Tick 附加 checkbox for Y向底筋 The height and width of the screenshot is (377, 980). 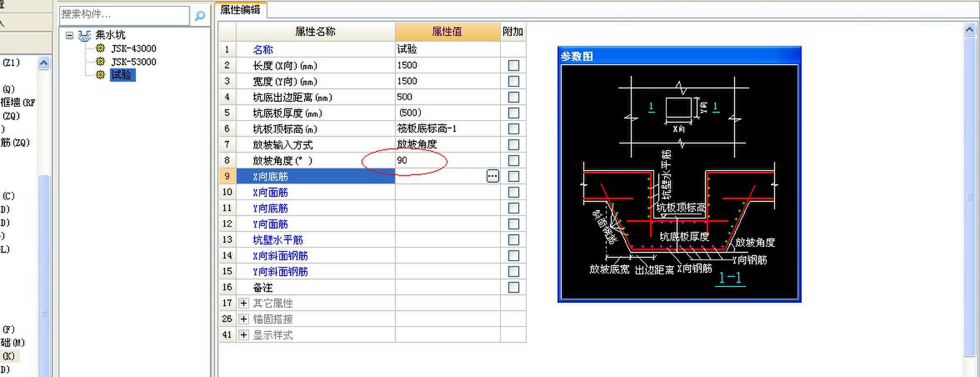pos(513,208)
